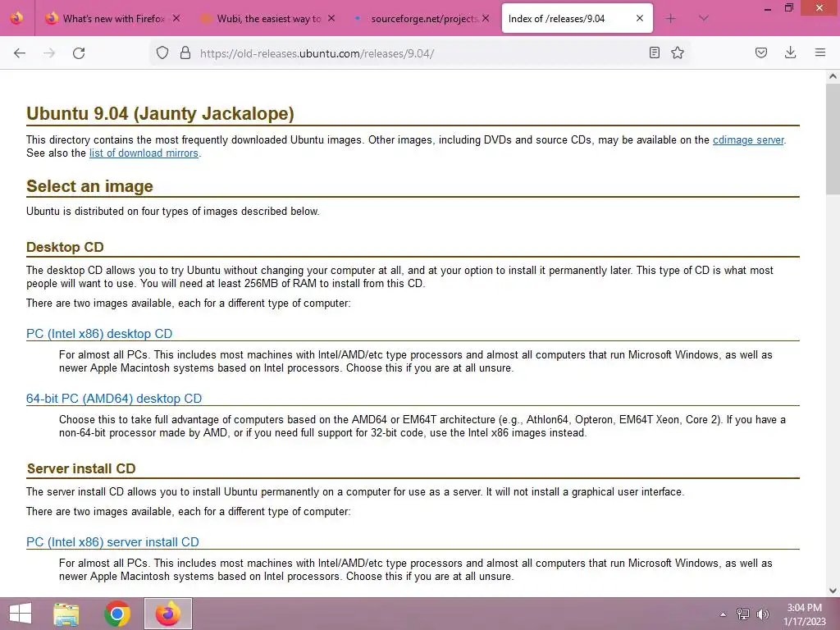This screenshot has height=630, width=840.
Task: List all tabs dropdown arrow
Action: click(704, 18)
